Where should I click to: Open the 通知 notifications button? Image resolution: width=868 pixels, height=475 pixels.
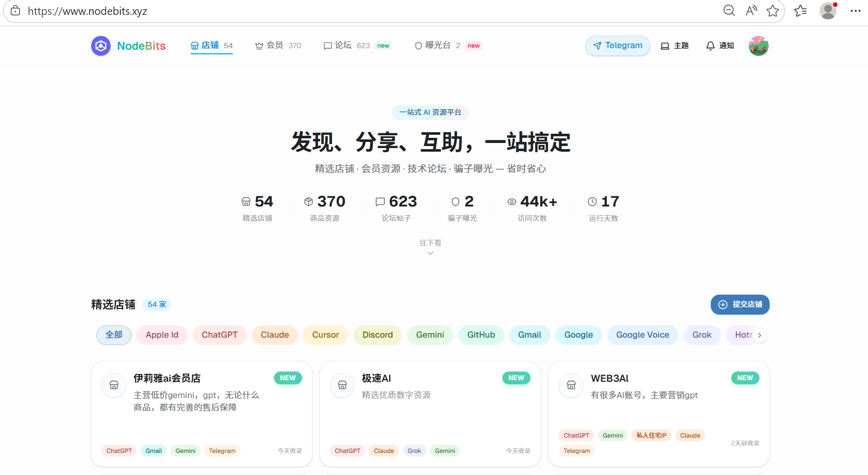[719, 46]
